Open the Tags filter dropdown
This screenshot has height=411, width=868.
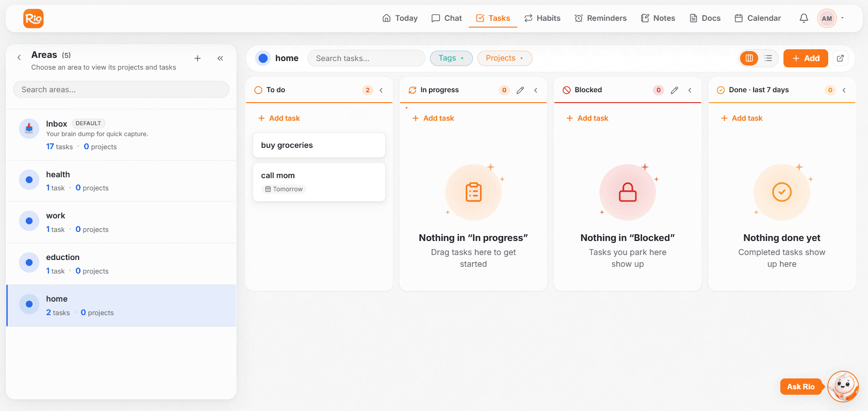[x=451, y=58]
